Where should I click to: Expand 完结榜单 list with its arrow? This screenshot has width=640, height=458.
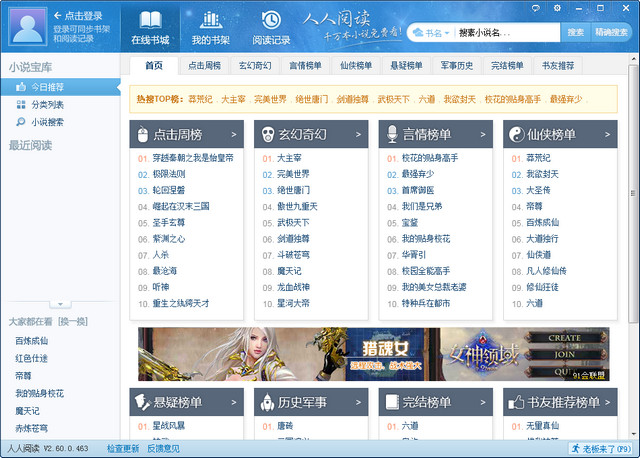point(483,402)
